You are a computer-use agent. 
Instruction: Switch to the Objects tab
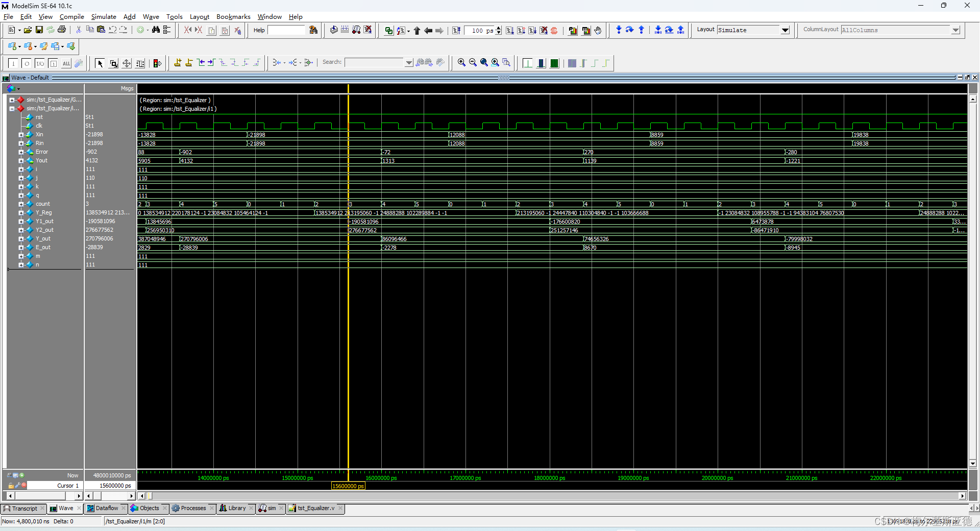(x=149, y=509)
